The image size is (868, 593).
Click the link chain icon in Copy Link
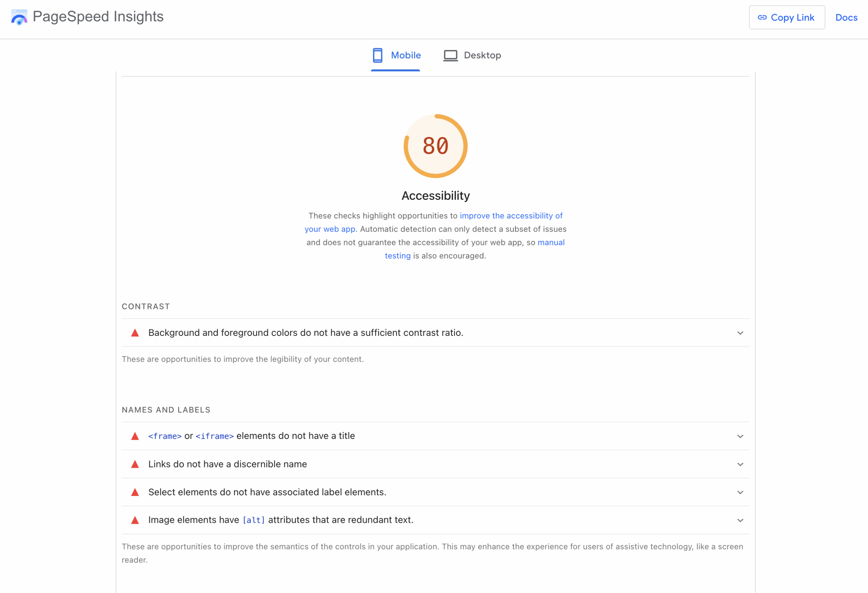762,18
